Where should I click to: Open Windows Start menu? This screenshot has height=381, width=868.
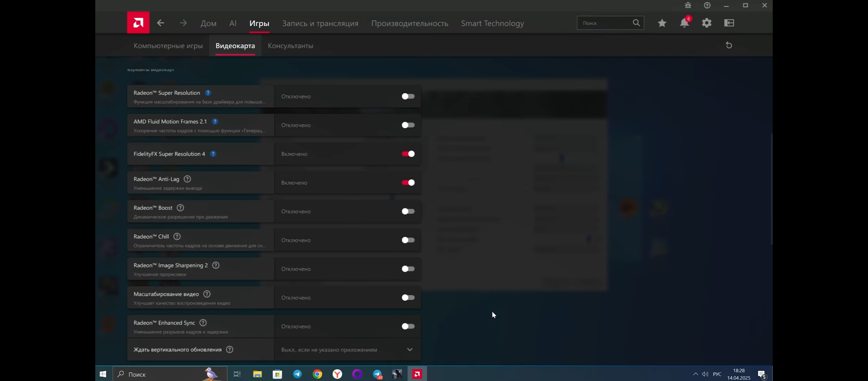pyautogui.click(x=103, y=374)
